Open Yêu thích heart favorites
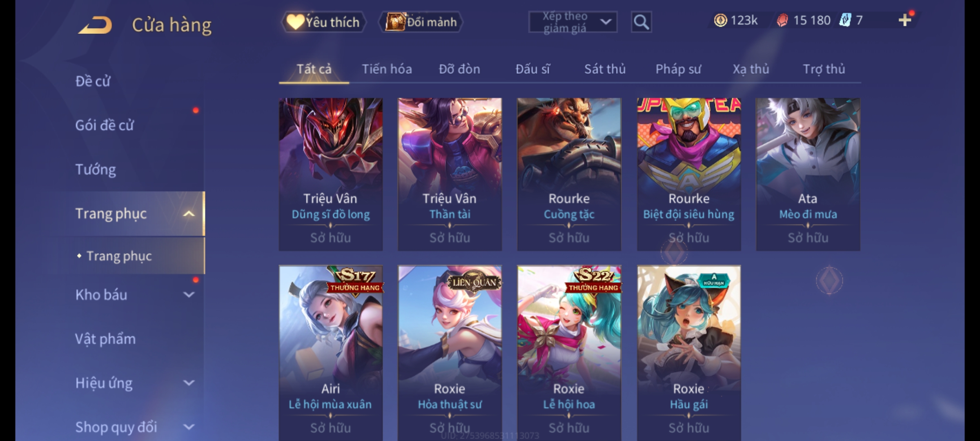This screenshot has height=441, width=980. click(323, 22)
